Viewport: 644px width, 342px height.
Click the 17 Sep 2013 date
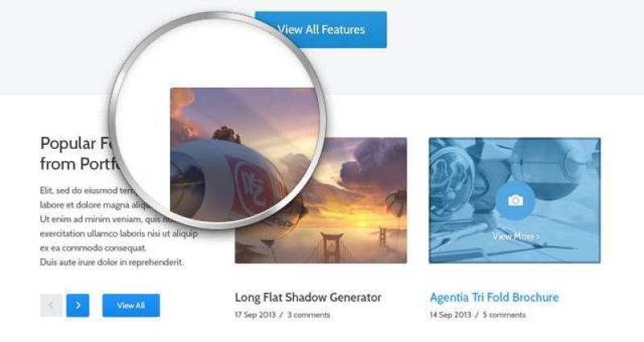(255, 315)
